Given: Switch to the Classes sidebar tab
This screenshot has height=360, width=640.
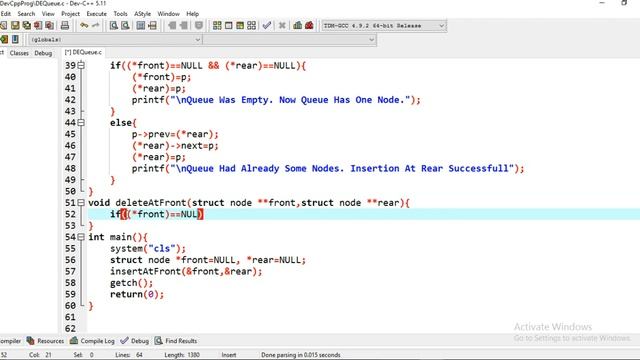Looking at the screenshot, I should click(x=19, y=53).
